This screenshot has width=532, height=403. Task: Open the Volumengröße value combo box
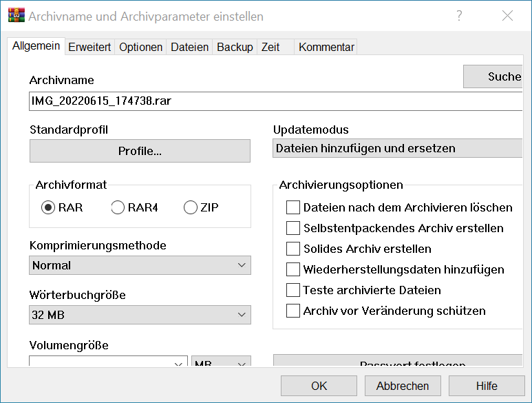point(108,360)
